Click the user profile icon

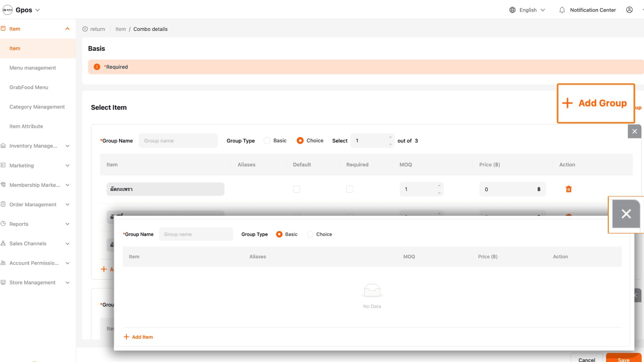click(629, 10)
